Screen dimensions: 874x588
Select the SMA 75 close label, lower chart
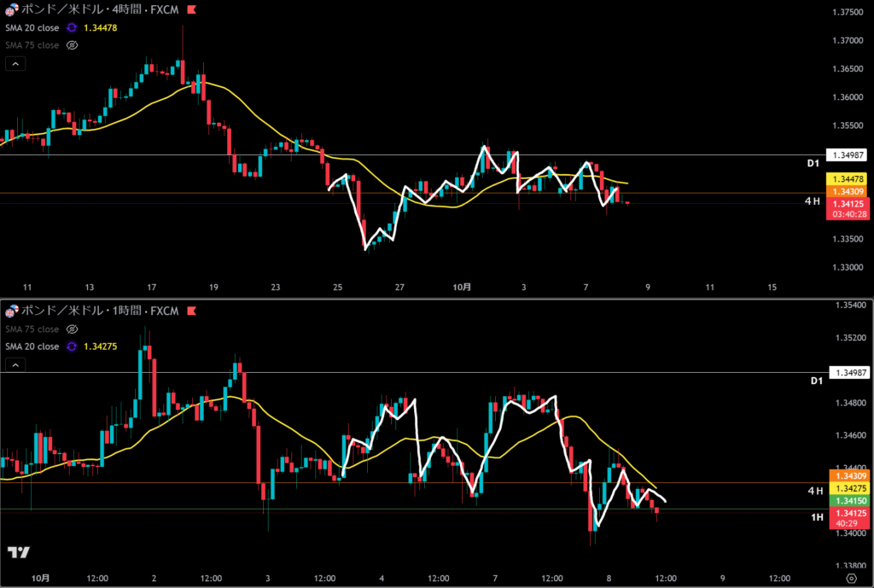coord(32,329)
